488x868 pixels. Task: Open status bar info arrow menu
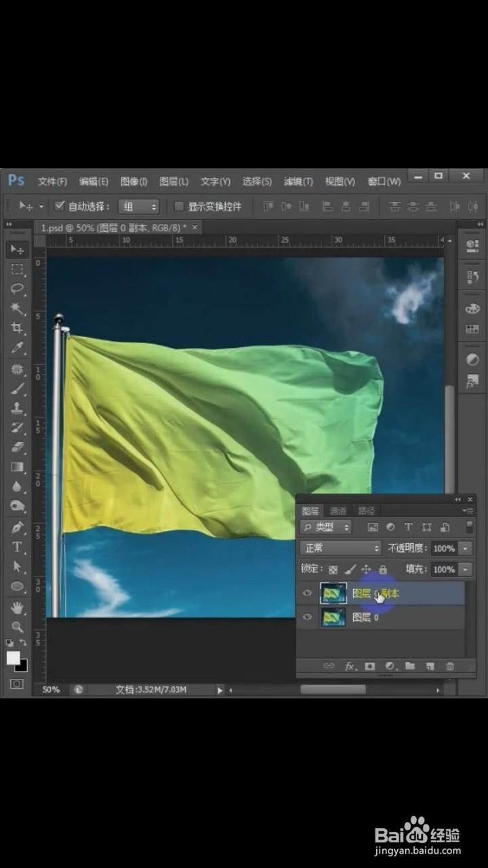point(220,690)
